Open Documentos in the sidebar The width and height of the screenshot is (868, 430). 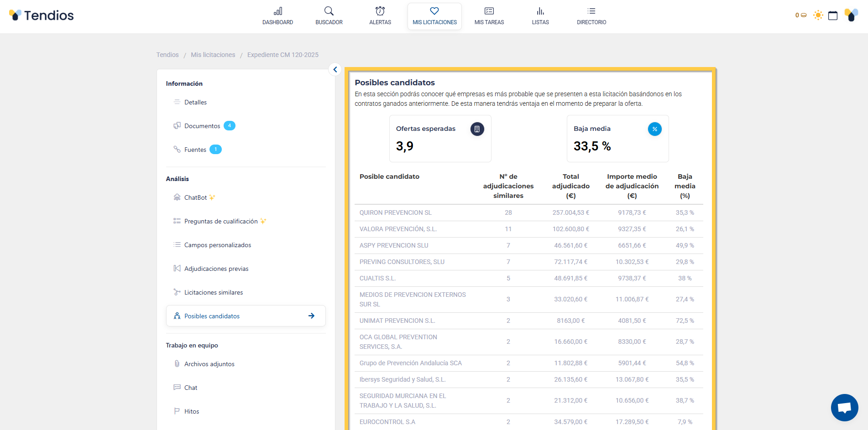pyautogui.click(x=202, y=126)
